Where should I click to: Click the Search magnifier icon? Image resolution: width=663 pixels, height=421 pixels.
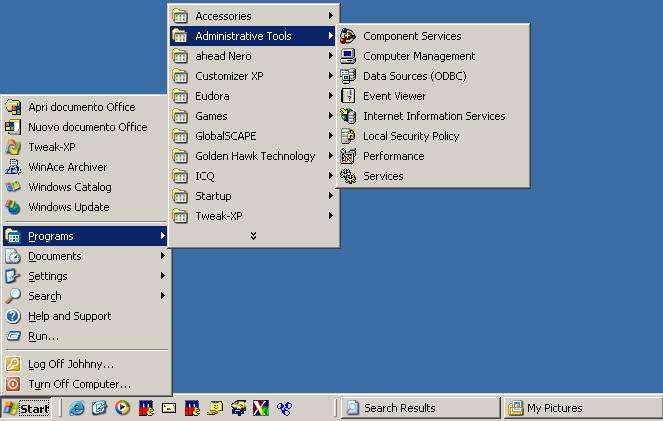[x=13, y=296]
